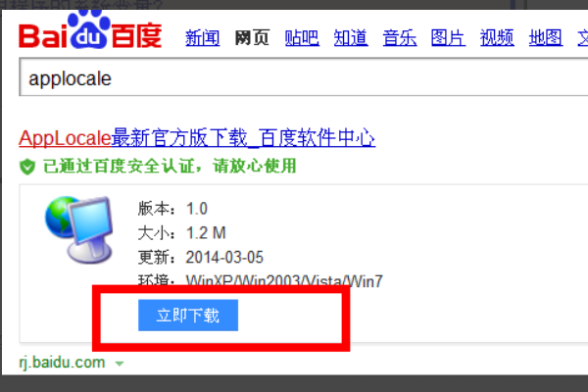Image resolution: width=588 pixels, height=392 pixels.
Task: Open the 视频 video tab
Action: point(497,38)
